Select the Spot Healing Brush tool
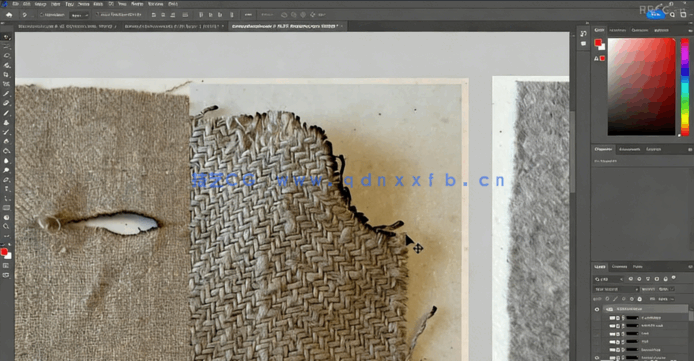 click(x=6, y=103)
